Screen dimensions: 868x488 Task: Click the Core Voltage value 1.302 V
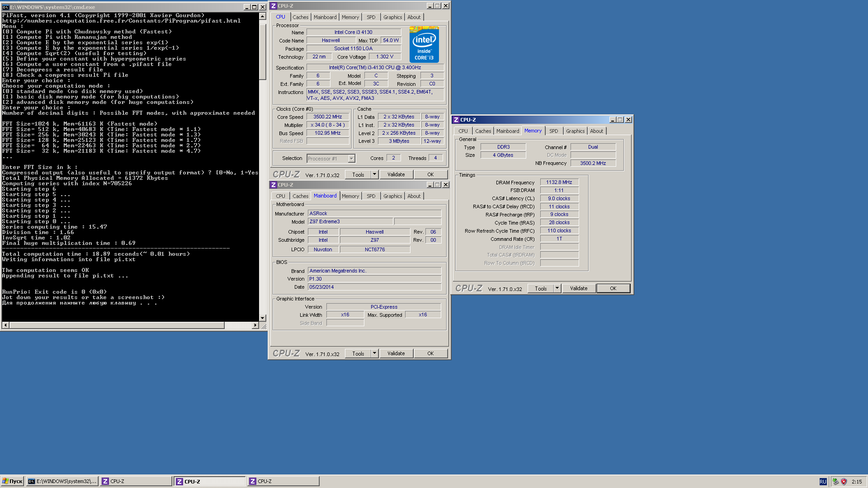[x=385, y=56]
